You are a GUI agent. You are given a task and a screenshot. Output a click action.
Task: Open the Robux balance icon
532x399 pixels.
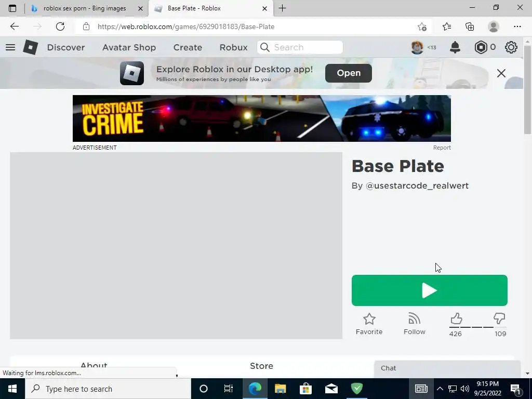(x=481, y=47)
